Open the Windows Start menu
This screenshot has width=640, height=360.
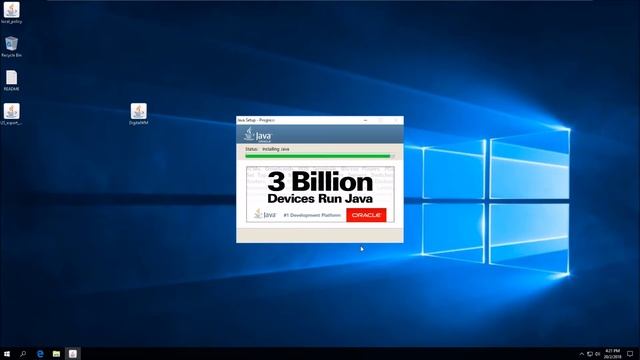[x=7, y=354]
